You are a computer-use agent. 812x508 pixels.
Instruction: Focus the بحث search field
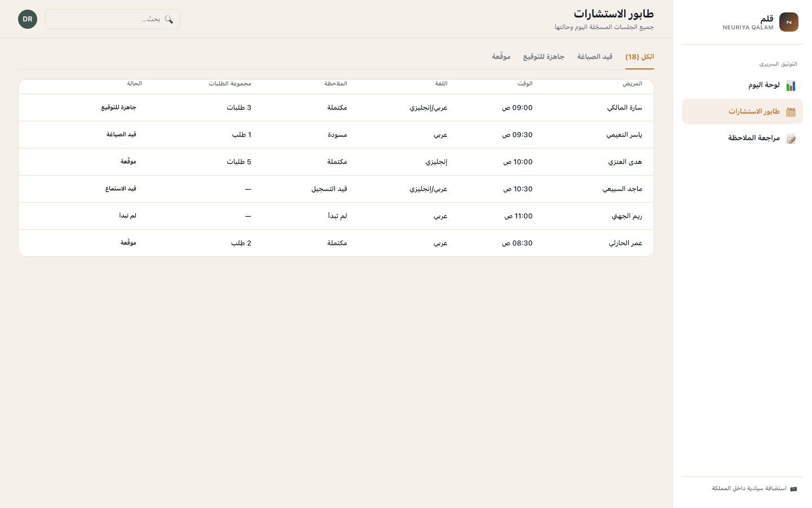(113, 19)
